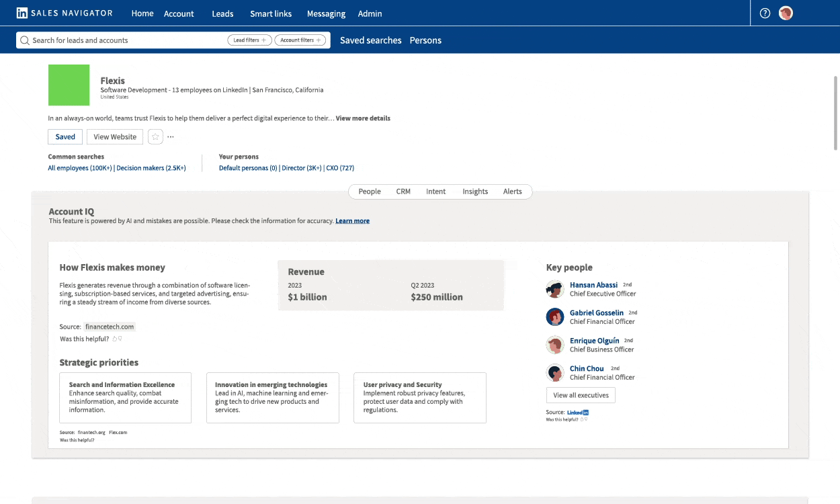Thumbs up the revenue summary under financetech.com
840x504 pixels.
tap(115, 339)
